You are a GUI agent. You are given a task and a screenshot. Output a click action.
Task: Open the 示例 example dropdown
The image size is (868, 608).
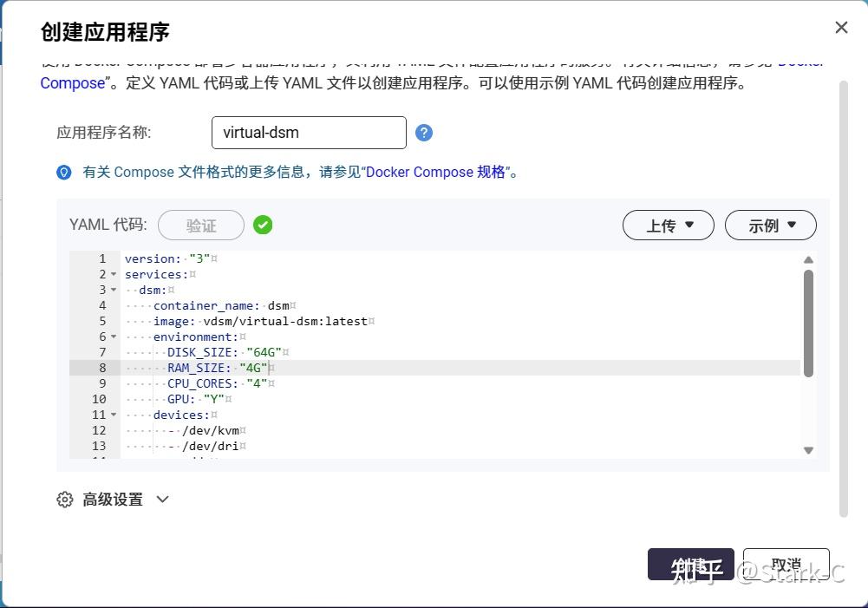point(770,225)
